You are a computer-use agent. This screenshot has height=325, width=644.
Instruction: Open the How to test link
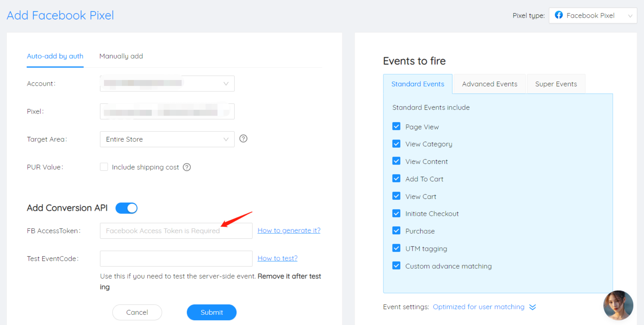[278, 258]
